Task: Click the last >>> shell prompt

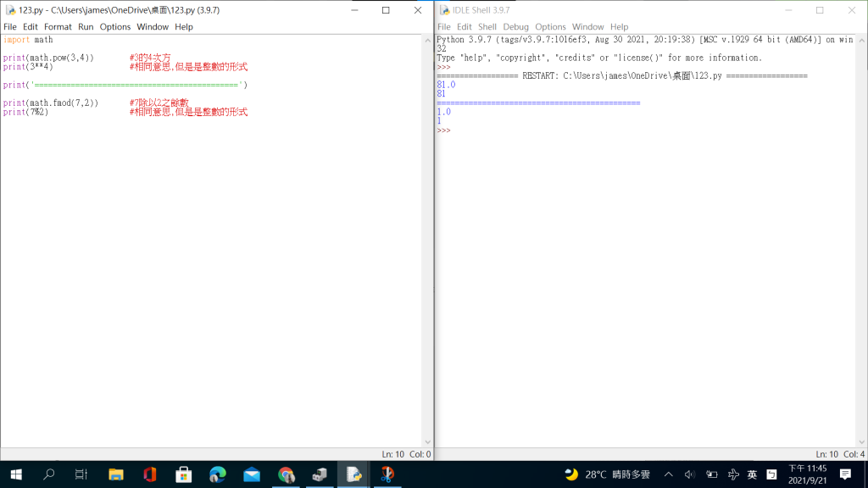Action: [444, 130]
